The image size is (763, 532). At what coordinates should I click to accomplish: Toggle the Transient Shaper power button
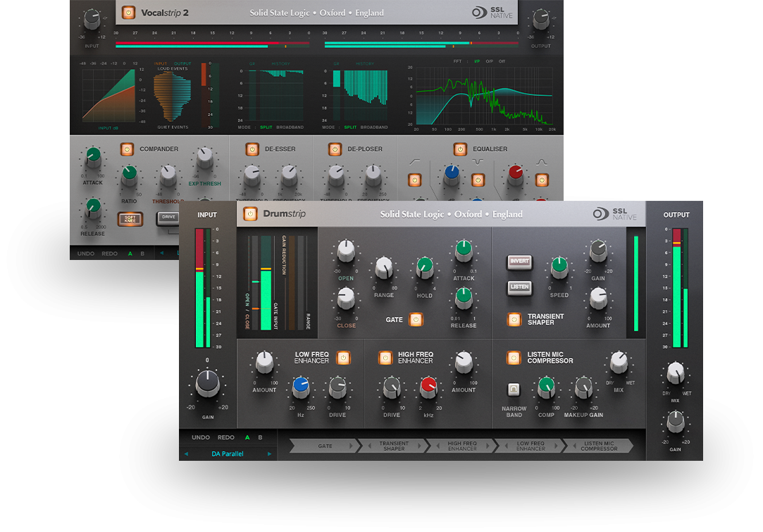pos(514,319)
